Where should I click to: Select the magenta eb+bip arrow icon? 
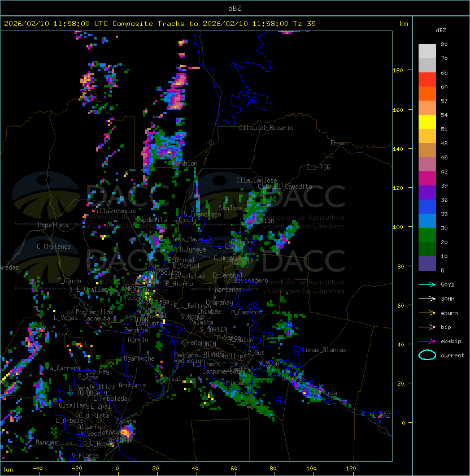(x=427, y=341)
